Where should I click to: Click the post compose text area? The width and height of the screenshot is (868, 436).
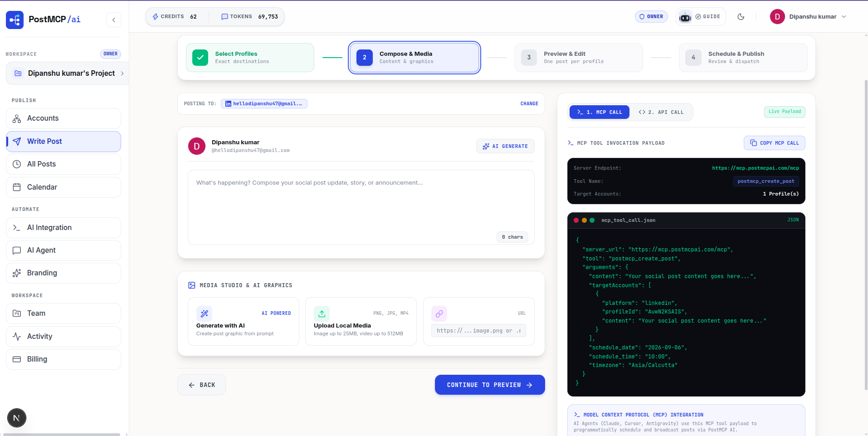[x=361, y=207]
